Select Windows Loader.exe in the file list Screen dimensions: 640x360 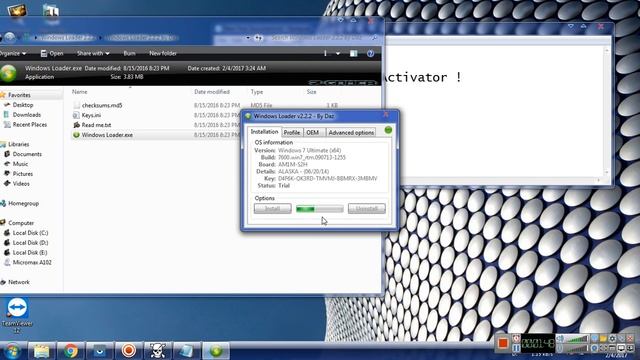(107, 135)
